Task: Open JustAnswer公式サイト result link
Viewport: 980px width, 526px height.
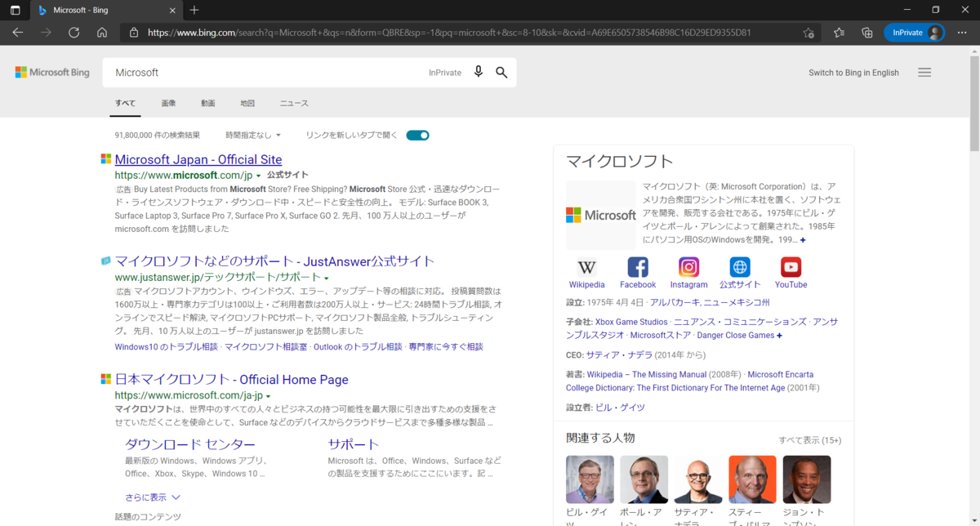Action: (x=274, y=261)
